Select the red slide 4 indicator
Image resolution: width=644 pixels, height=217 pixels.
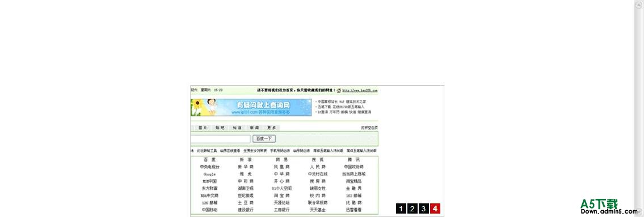coord(435,209)
